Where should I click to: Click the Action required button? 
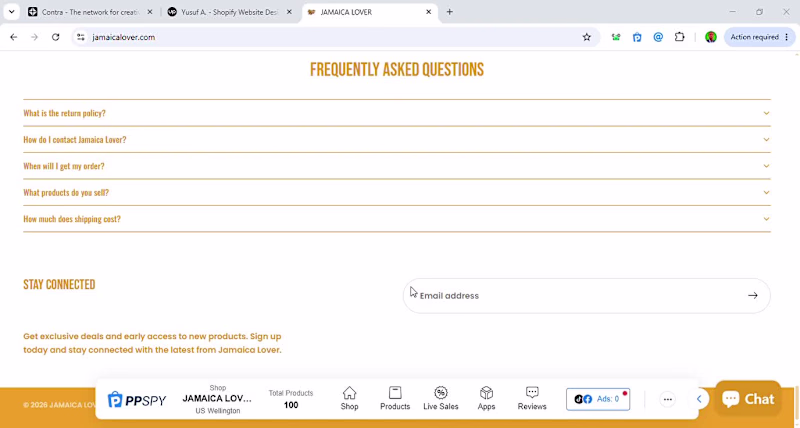tap(759, 37)
